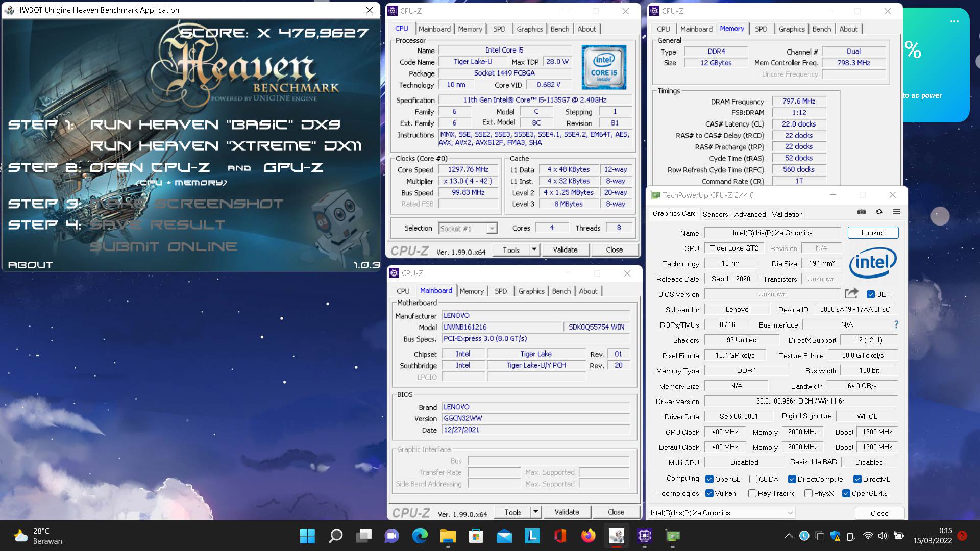Open Tools dropdown arrow in top CPU-Z window
980x551 pixels.
tap(534, 249)
